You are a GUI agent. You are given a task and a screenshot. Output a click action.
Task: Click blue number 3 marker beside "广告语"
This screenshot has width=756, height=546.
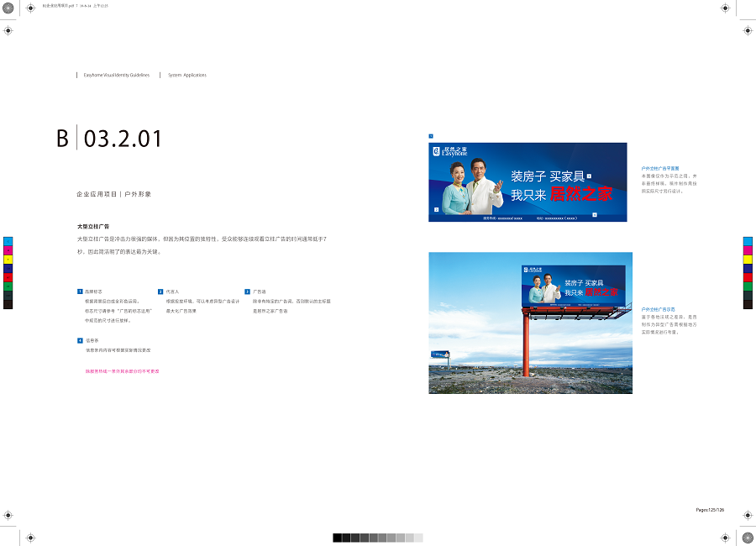click(247, 291)
